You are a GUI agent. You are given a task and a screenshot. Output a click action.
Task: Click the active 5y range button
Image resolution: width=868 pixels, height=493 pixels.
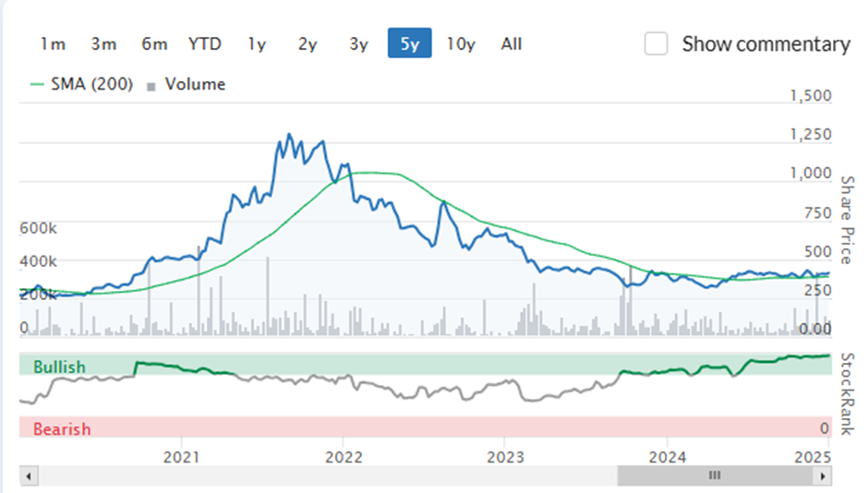pyautogui.click(x=410, y=43)
